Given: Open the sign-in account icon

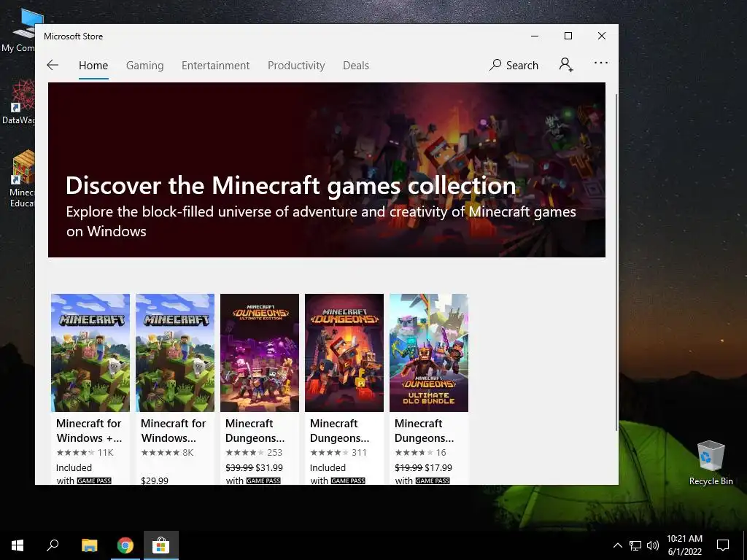Looking at the screenshot, I should 566,64.
